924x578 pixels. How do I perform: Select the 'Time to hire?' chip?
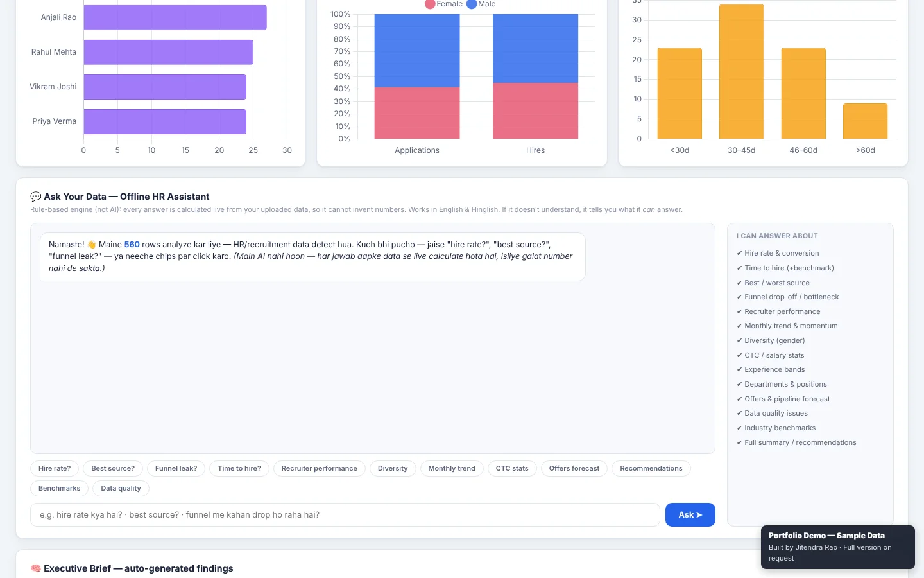pyautogui.click(x=239, y=468)
